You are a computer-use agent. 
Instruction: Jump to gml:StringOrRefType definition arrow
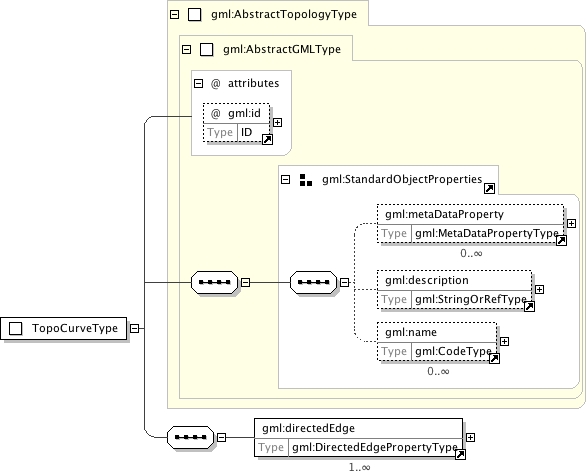[x=529, y=307]
